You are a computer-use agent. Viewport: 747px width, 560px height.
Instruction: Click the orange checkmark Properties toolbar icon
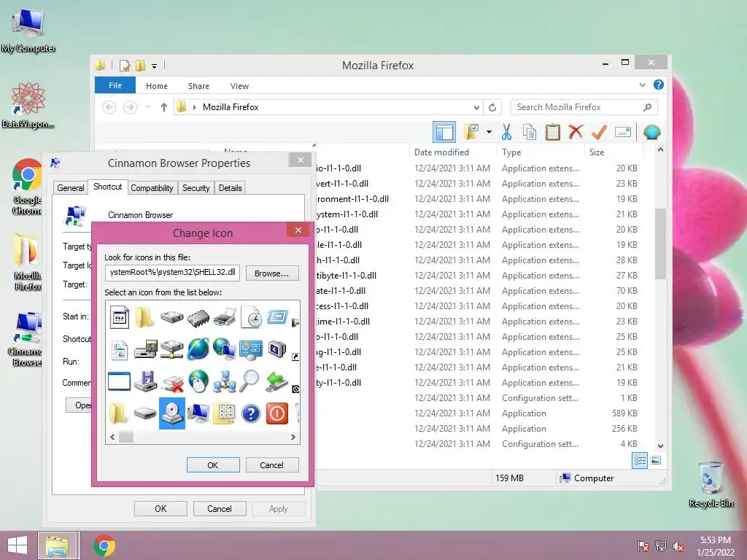pyautogui.click(x=599, y=132)
